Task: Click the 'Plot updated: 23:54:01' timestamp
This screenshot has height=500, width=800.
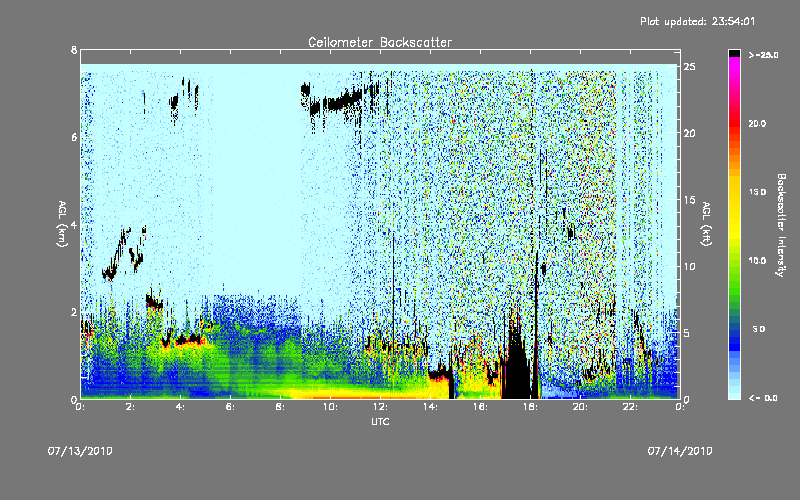Action: pyautogui.click(x=697, y=21)
